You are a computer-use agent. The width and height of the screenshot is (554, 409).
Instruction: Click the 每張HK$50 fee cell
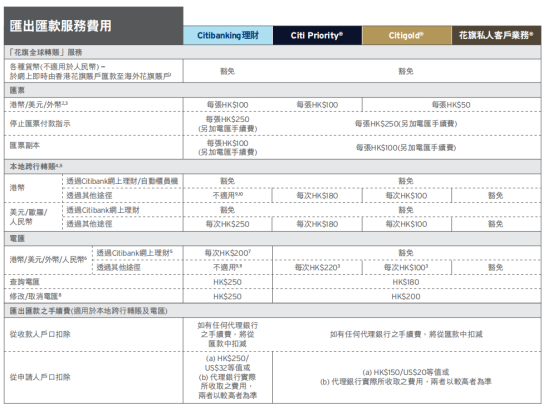pyautogui.click(x=451, y=105)
